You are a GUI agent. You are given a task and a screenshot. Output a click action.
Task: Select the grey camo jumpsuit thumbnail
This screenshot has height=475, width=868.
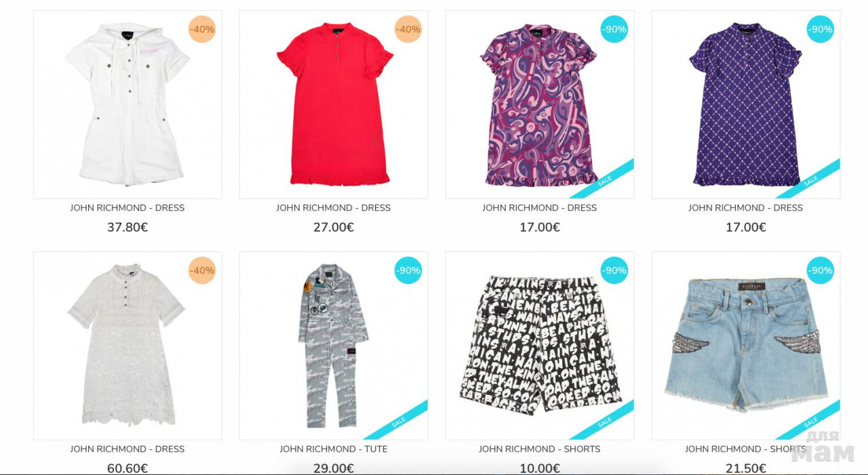point(334,346)
